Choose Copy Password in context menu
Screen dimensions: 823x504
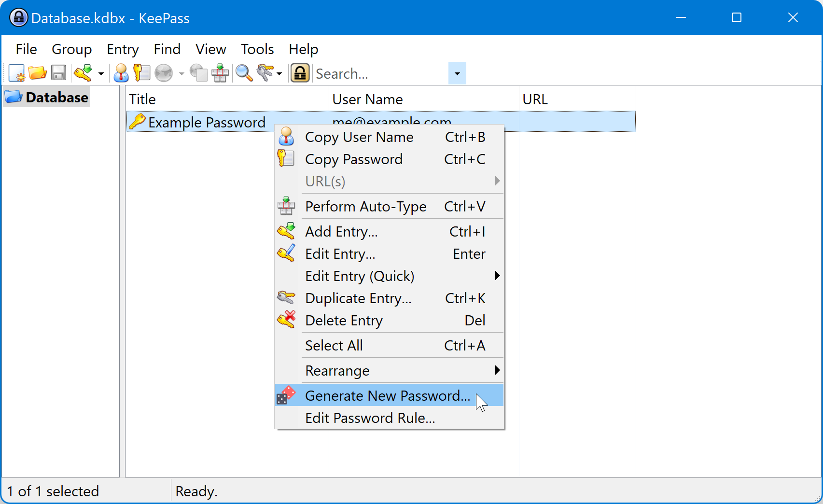[390, 159]
